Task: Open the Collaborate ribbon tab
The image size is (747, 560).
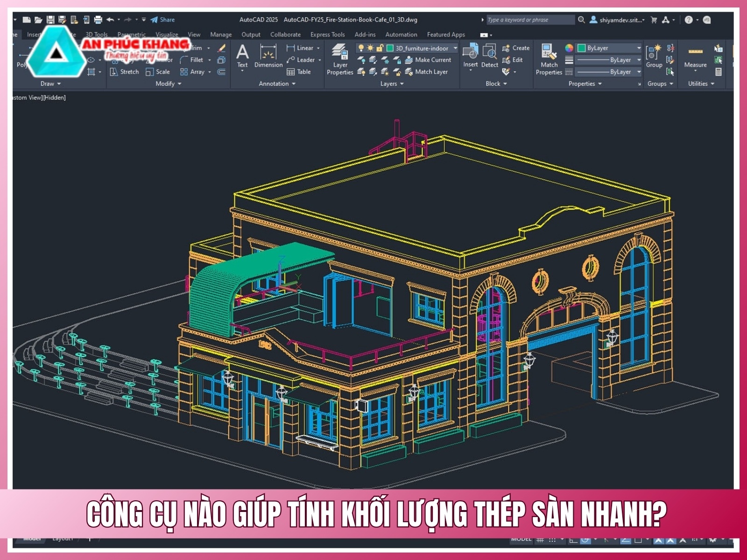Action: click(285, 35)
